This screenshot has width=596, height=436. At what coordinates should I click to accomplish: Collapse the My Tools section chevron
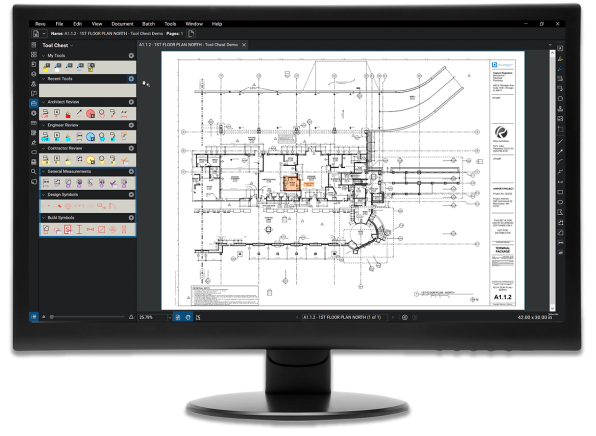tap(43, 56)
